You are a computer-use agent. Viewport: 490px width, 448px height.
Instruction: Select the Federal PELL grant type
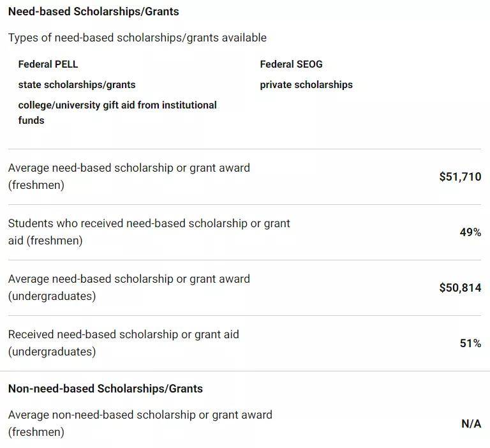click(x=48, y=64)
